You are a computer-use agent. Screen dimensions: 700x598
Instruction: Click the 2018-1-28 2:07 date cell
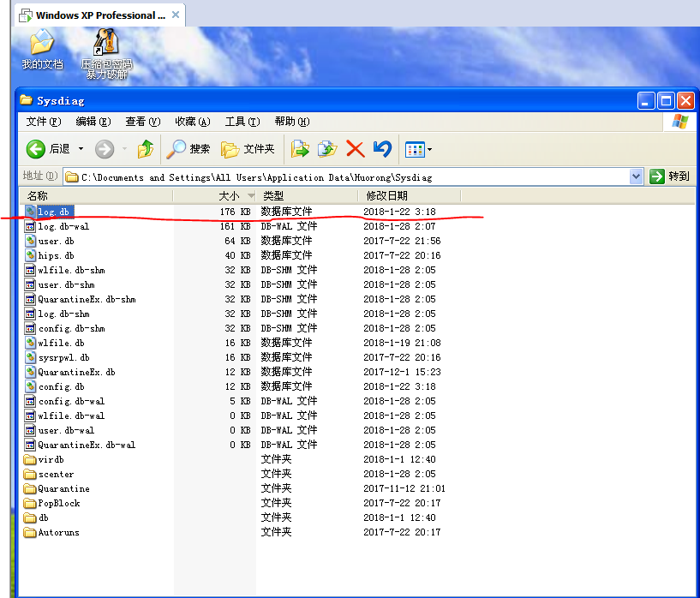(399, 226)
